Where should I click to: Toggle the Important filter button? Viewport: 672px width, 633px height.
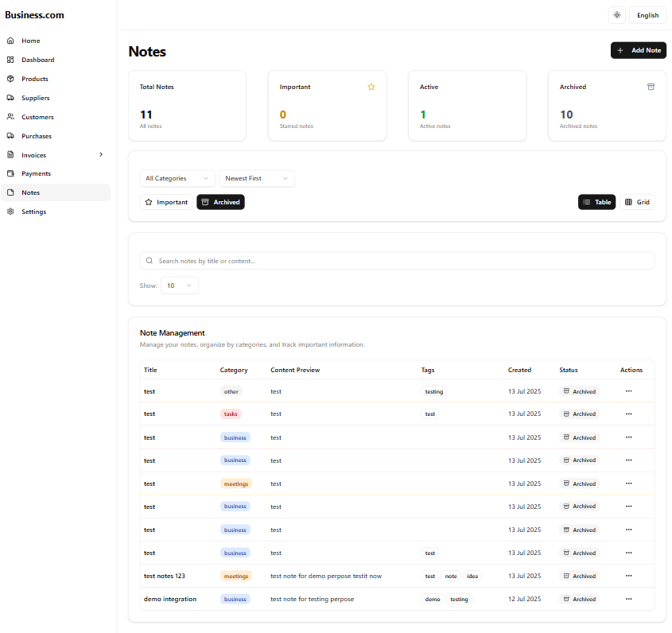click(166, 202)
